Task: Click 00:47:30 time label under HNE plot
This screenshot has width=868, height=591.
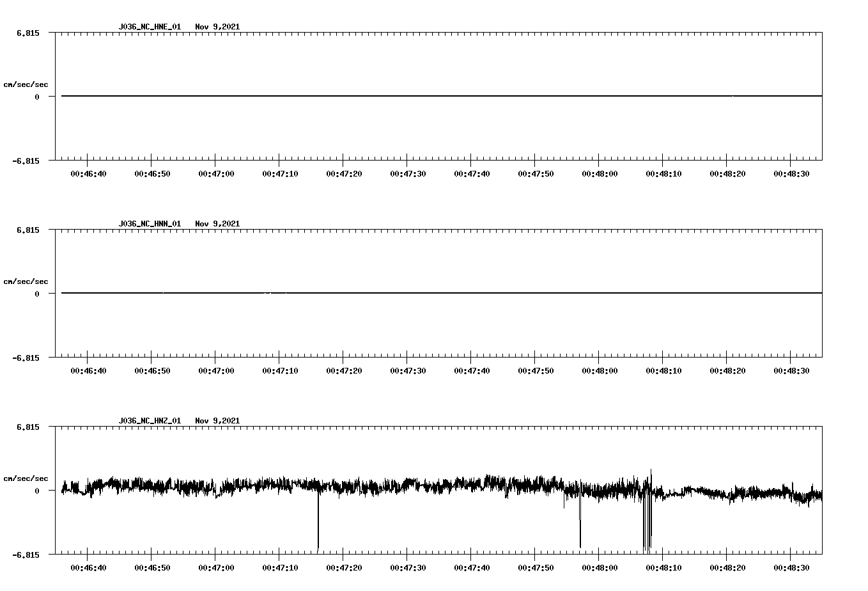Action: (x=408, y=173)
